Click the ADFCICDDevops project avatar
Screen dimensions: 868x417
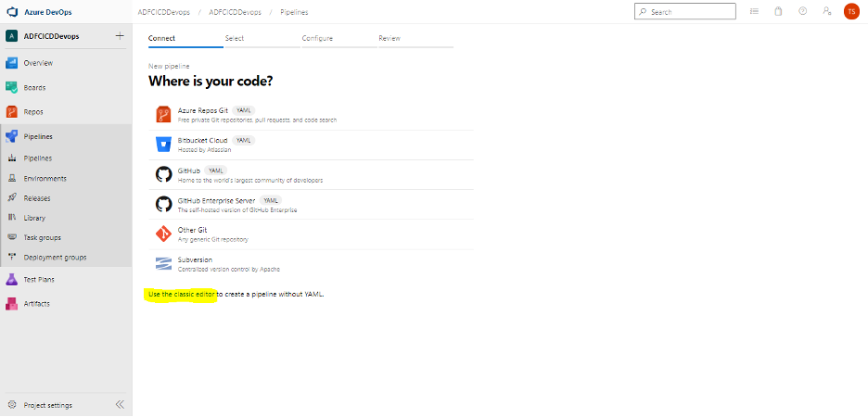tap(12, 36)
